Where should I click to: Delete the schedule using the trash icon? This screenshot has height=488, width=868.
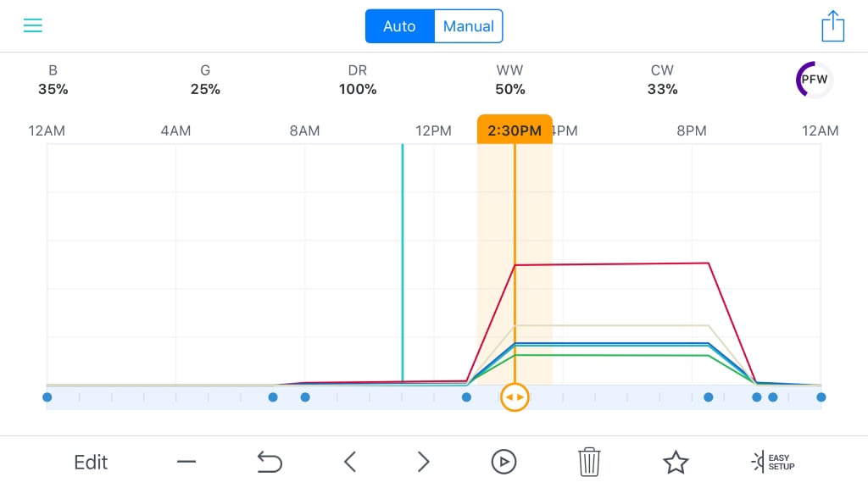589,462
